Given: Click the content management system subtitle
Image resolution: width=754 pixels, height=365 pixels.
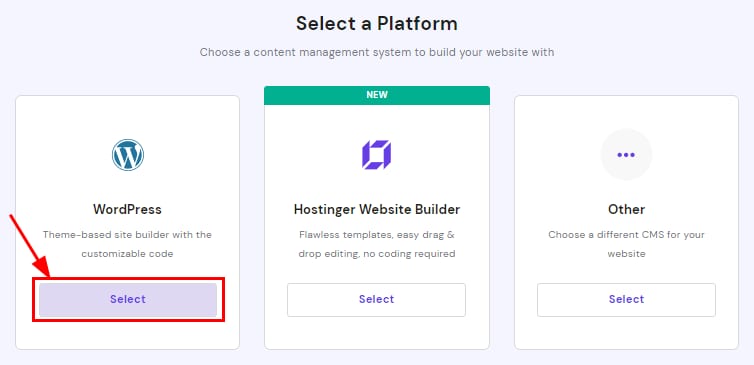Looking at the screenshot, I should pos(377,52).
